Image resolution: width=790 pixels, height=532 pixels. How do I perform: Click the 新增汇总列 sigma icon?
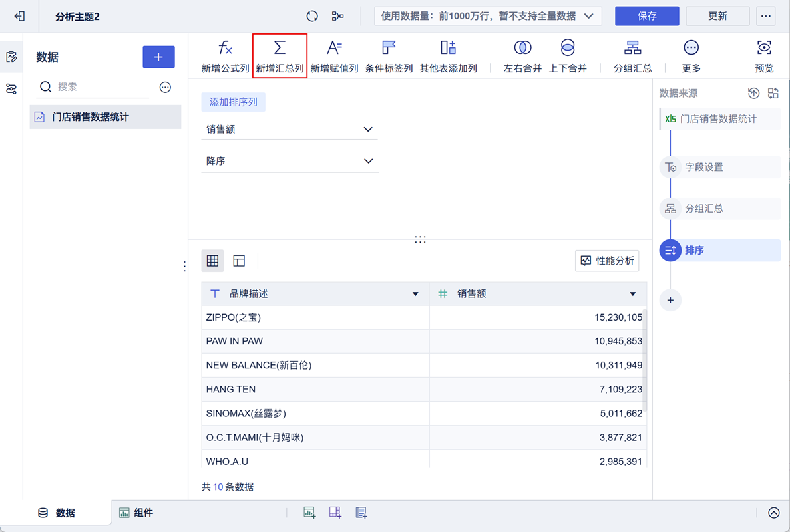[280, 48]
